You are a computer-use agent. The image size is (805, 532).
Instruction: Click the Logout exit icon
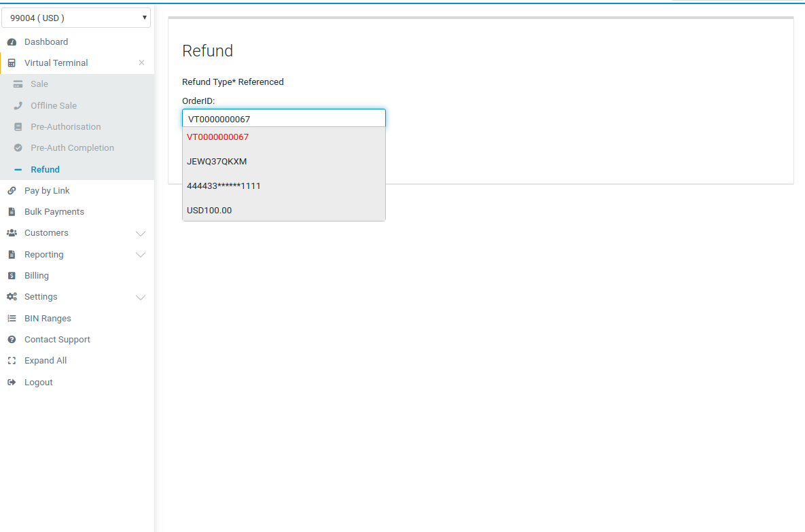click(12, 383)
